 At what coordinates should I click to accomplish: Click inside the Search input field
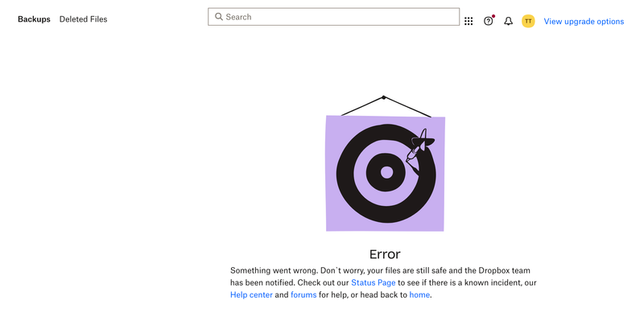[338, 17]
